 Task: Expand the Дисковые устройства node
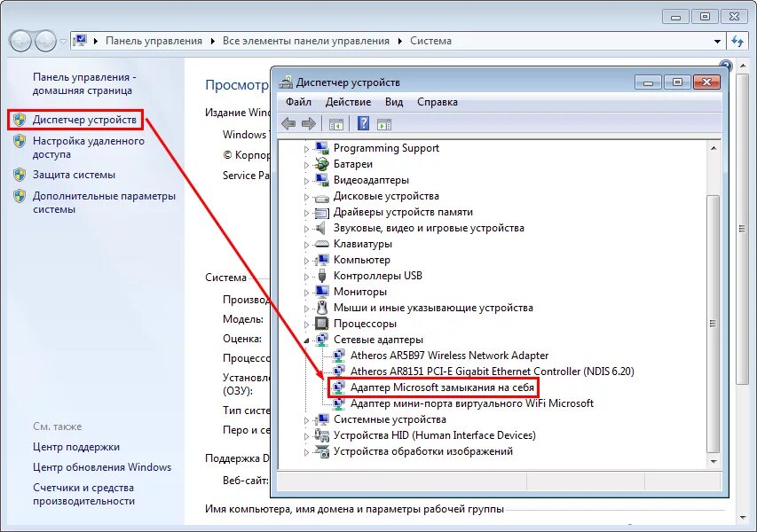pos(306,197)
